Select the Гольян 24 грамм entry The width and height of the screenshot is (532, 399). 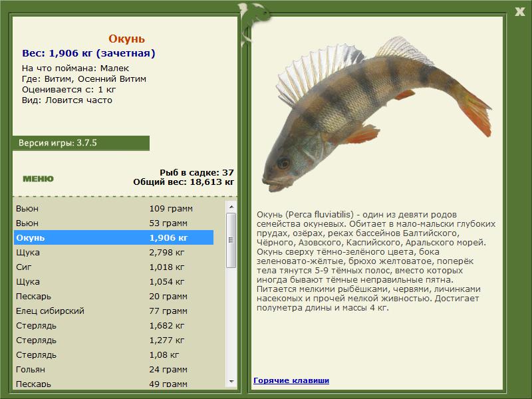114,369
